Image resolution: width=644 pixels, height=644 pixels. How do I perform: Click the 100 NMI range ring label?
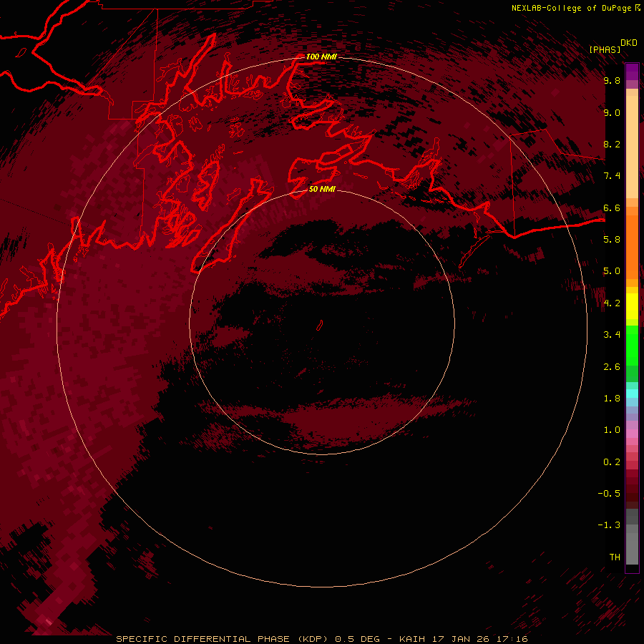321,57
